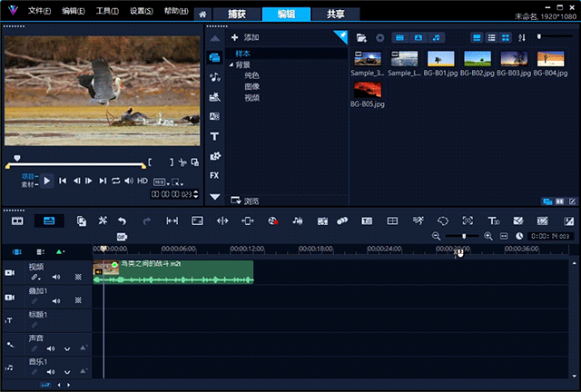Open the Record/Capture option icon

click(x=273, y=221)
